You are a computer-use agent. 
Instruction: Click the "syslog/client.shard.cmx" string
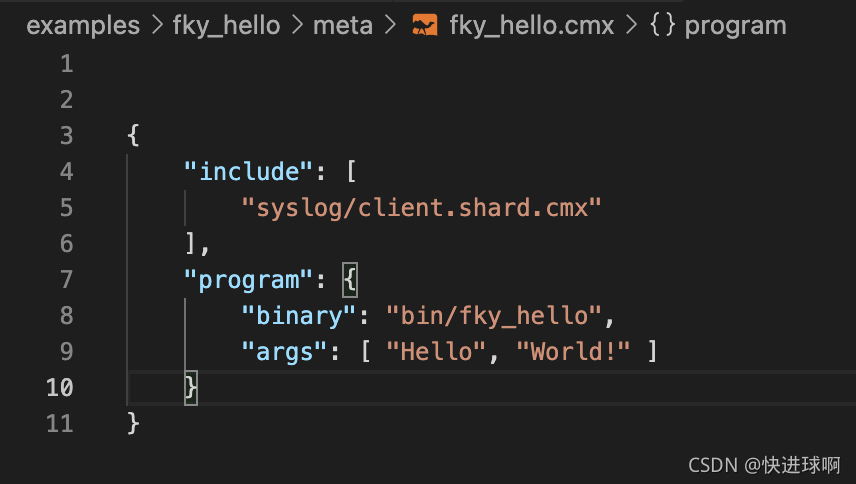(421, 207)
